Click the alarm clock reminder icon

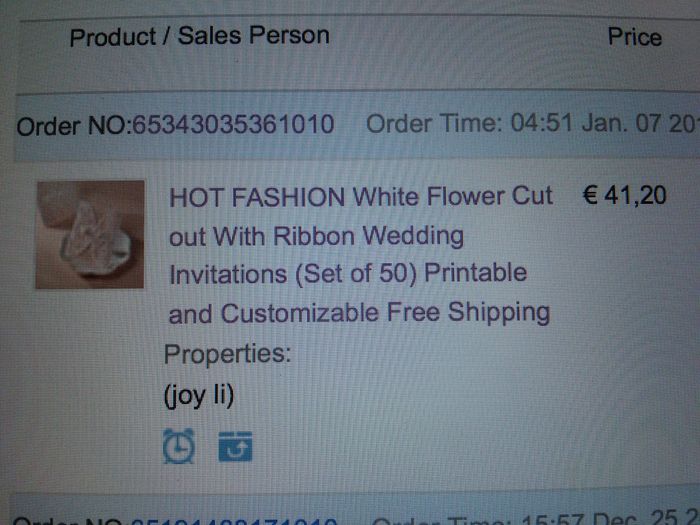click(179, 446)
